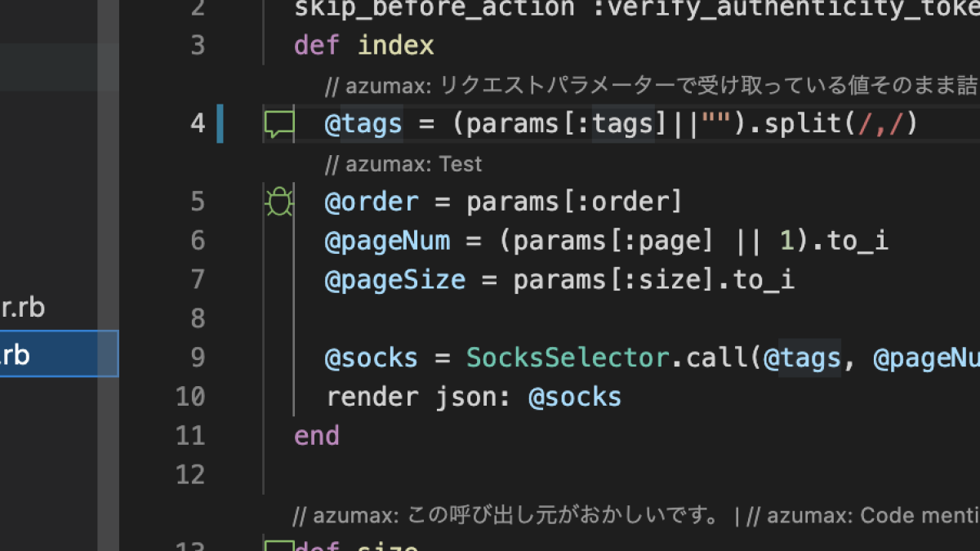
Task: Open the "r.rb" file from the sidebar
Action: 24,307
